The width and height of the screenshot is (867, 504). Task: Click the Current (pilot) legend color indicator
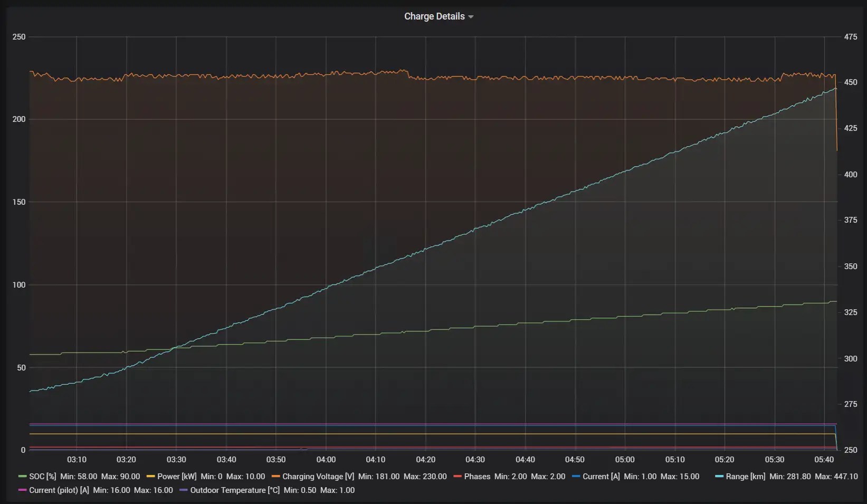click(x=22, y=491)
